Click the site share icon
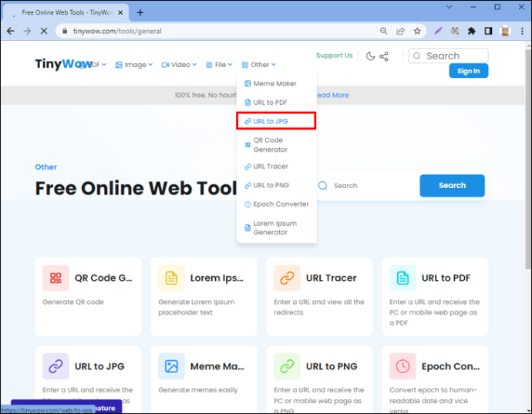 (384, 56)
